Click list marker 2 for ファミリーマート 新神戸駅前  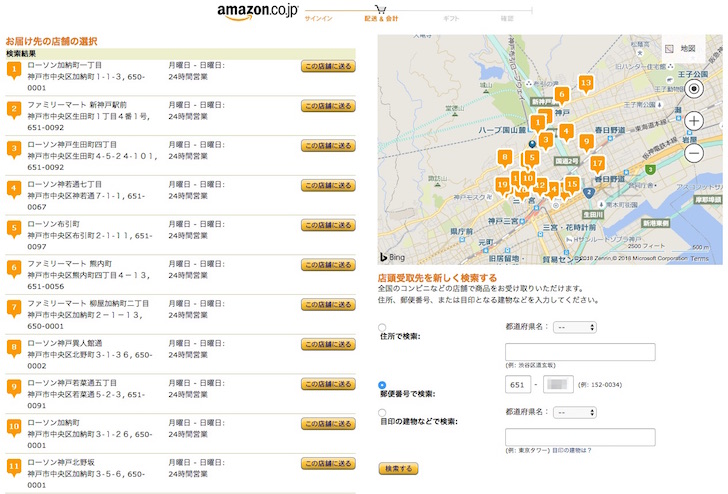pyautogui.click(x=14, y=110)
